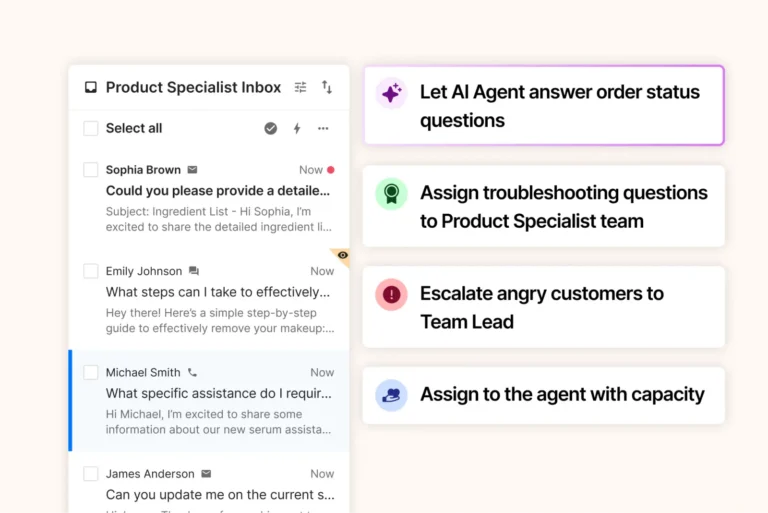Click the red exclamation escalate icon
768x513 pixels.
[391, 294]
